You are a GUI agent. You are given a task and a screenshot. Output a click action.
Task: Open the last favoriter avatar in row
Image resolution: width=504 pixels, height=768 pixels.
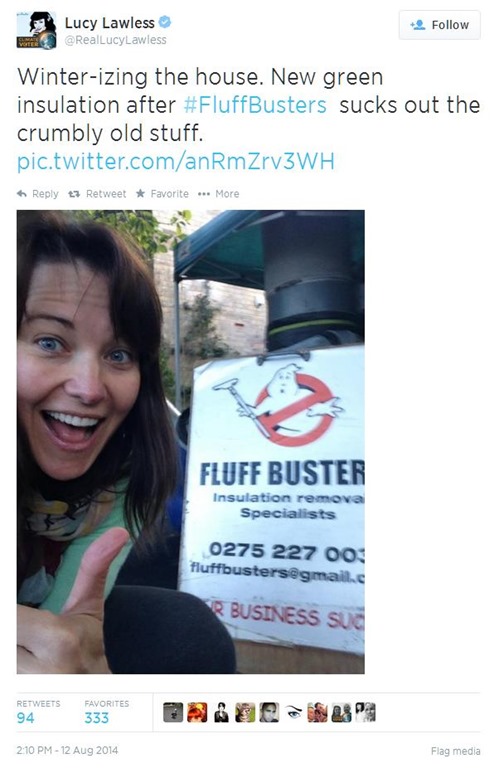[366, 713]
